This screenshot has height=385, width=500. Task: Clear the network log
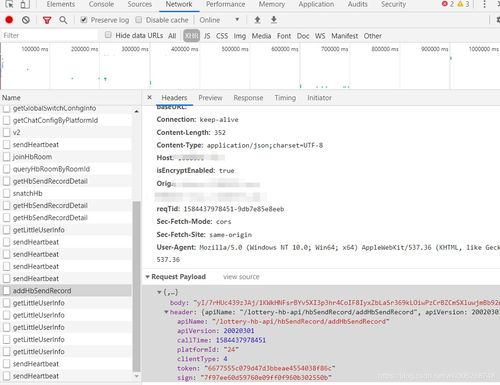[26, 20]
